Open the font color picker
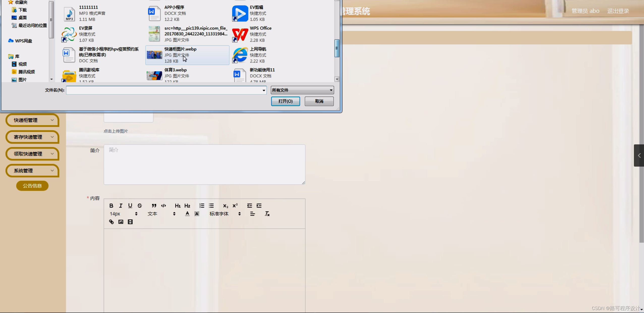 pyautogui.click(x=187, y=214)
